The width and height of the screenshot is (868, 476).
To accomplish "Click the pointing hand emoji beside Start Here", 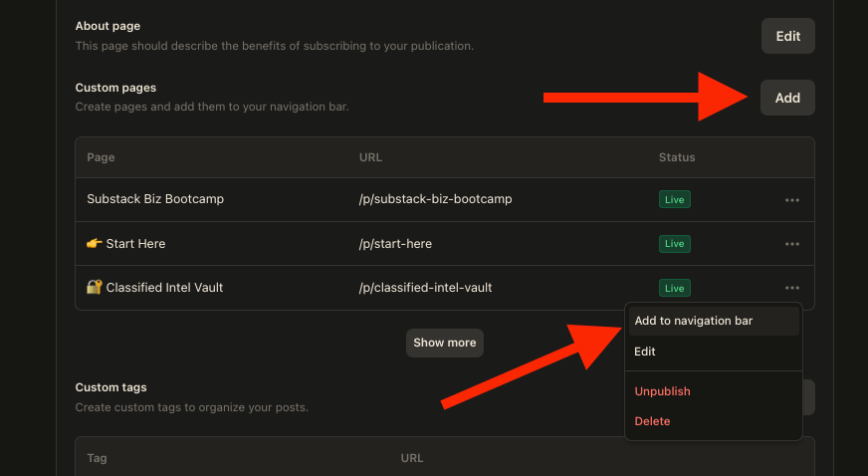I will (x=95, y=243).
